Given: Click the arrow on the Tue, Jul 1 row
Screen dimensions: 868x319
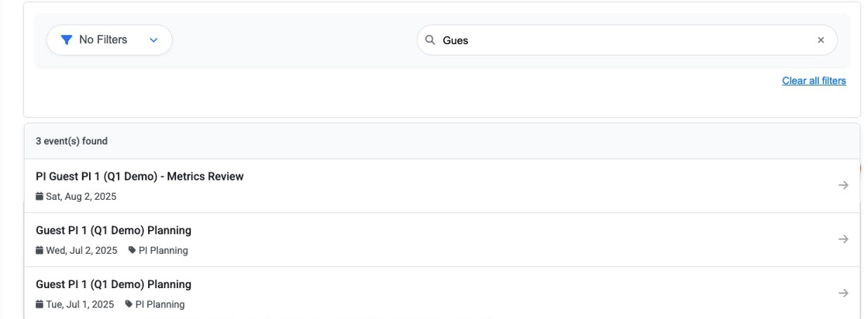Looking at the screenshot, I should tap(843, 293).
